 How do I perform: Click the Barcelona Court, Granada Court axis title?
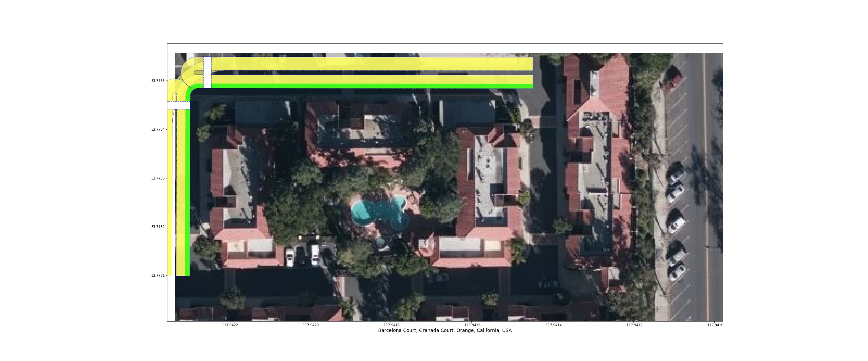(x=445, y=331)
